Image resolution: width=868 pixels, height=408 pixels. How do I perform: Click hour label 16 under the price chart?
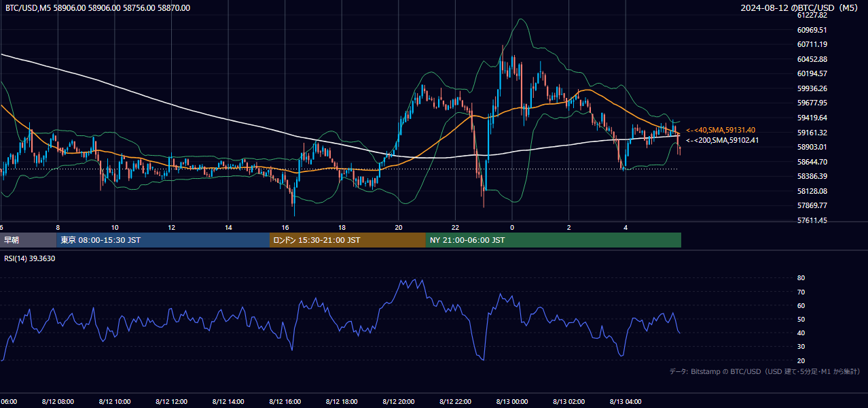pyautogui.click(x=285, y=227)
